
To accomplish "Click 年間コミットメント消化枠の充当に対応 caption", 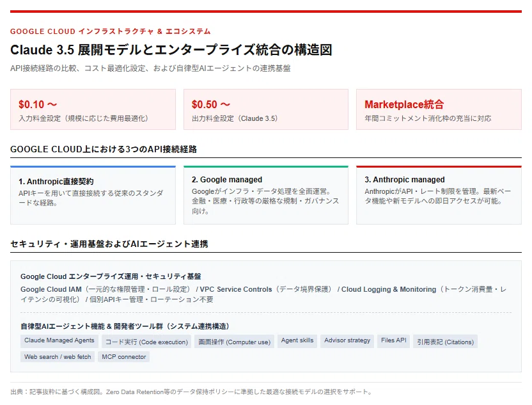I will [x=428, y=118].
